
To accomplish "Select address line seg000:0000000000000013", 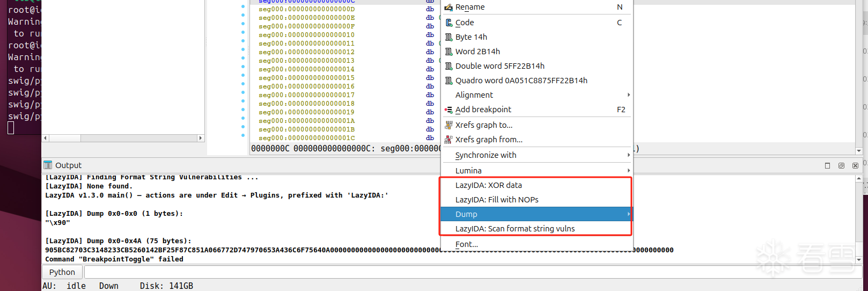I will click(x=306, y=61).
